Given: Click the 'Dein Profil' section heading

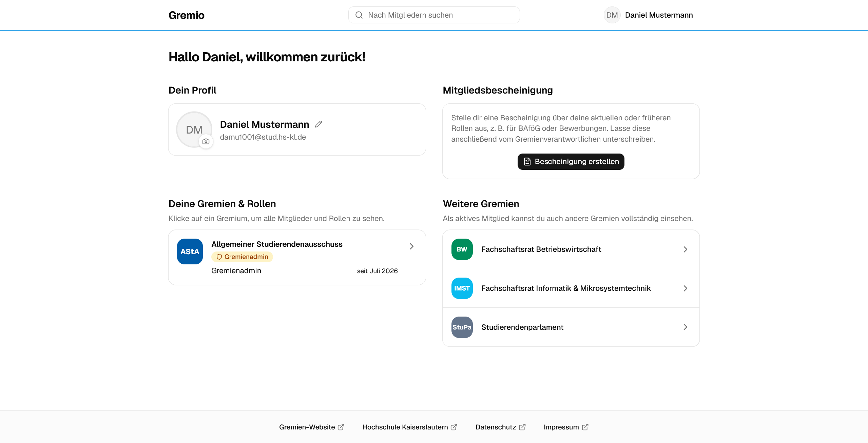Looking at the screenshot, I should point(192,90).
